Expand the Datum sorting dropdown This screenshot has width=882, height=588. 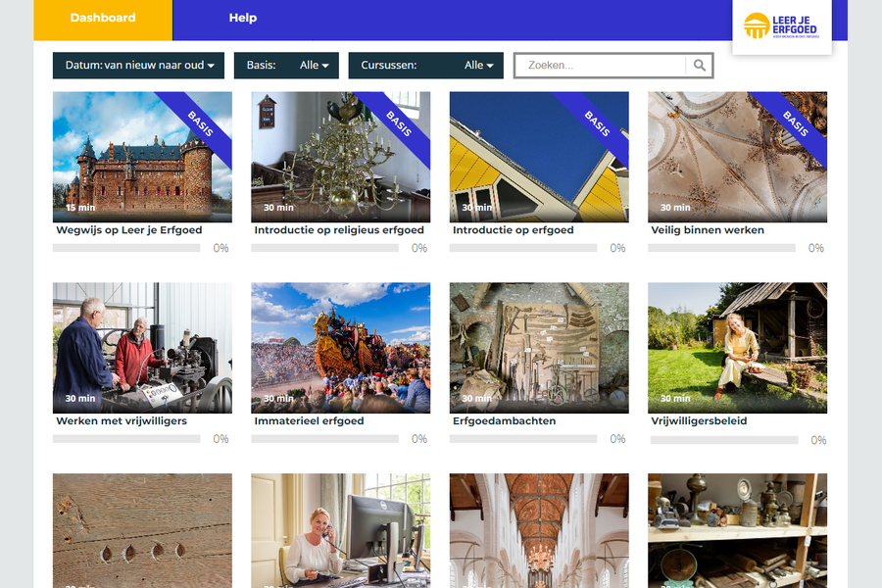(x=138, y=66)
